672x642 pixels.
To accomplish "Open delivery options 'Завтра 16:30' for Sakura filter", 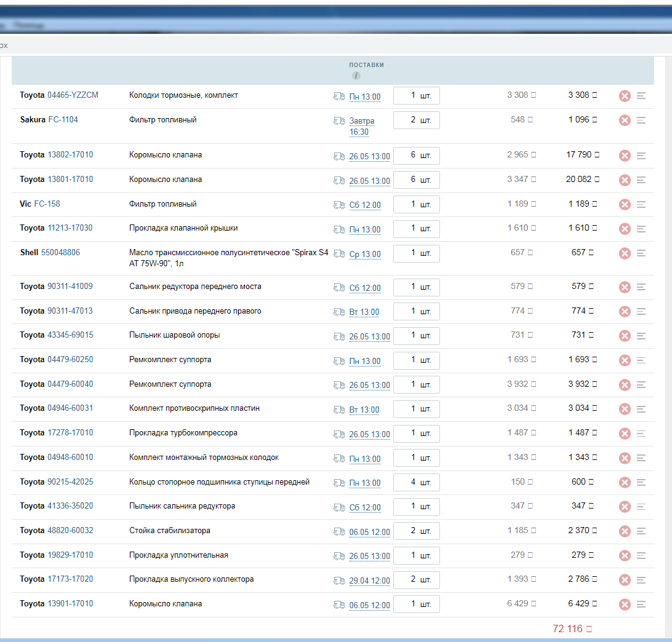I will point(361,126).
